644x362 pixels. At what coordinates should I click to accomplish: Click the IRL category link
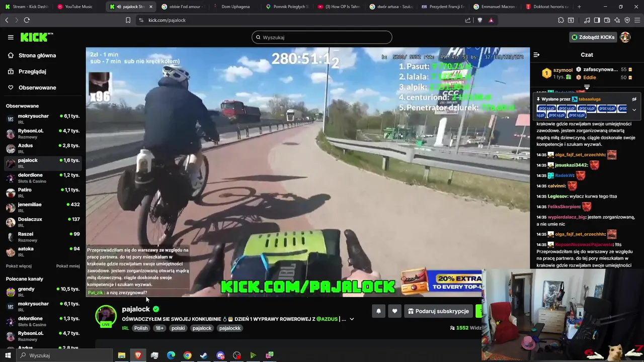(125, 328)
